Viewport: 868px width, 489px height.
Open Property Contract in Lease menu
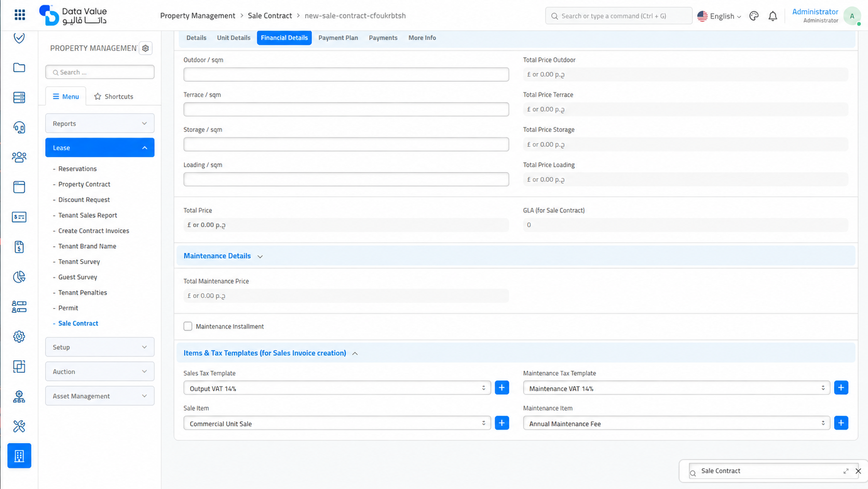point(84,184)
